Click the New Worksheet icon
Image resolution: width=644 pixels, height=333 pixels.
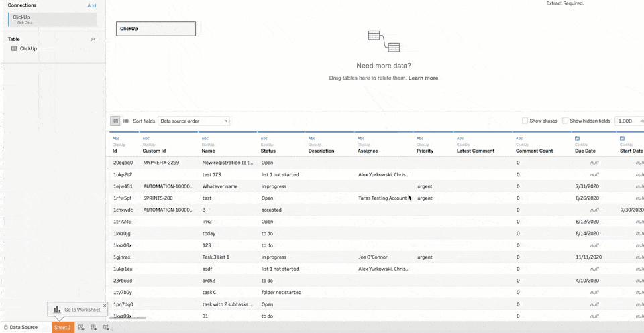tap(81, 328)
